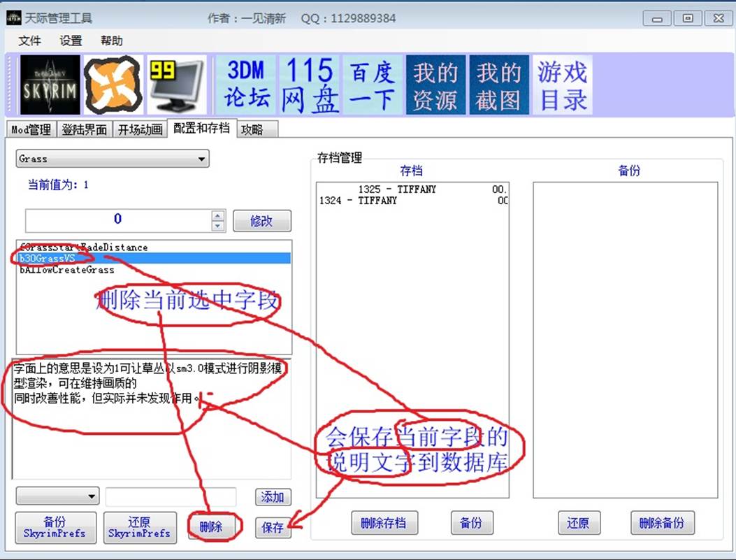Switch to the Mod管理 tab
The width and height of the screenshot is (736, 560).
tap(31, 129)
